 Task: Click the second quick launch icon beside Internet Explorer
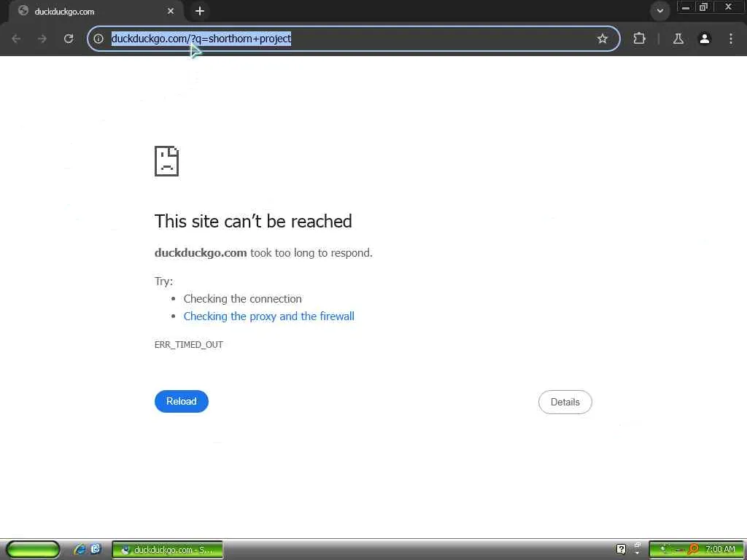[96, 549]
